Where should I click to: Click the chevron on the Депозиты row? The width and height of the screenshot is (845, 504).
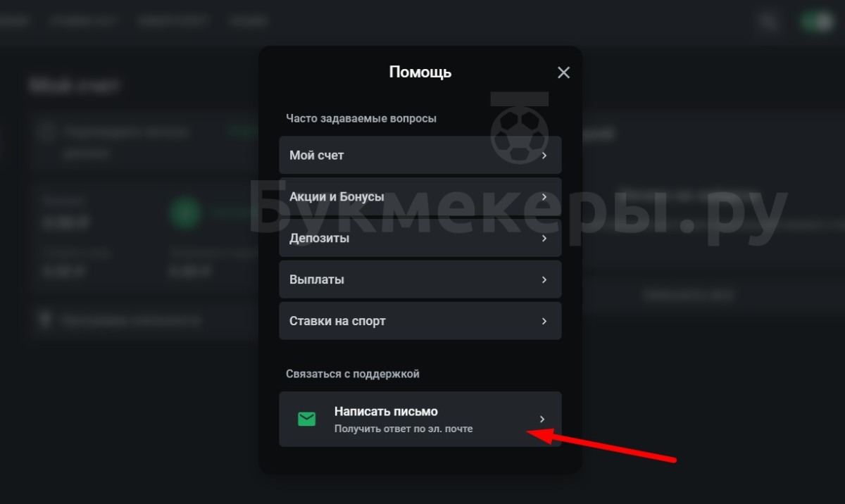click(x=544, y=238)
